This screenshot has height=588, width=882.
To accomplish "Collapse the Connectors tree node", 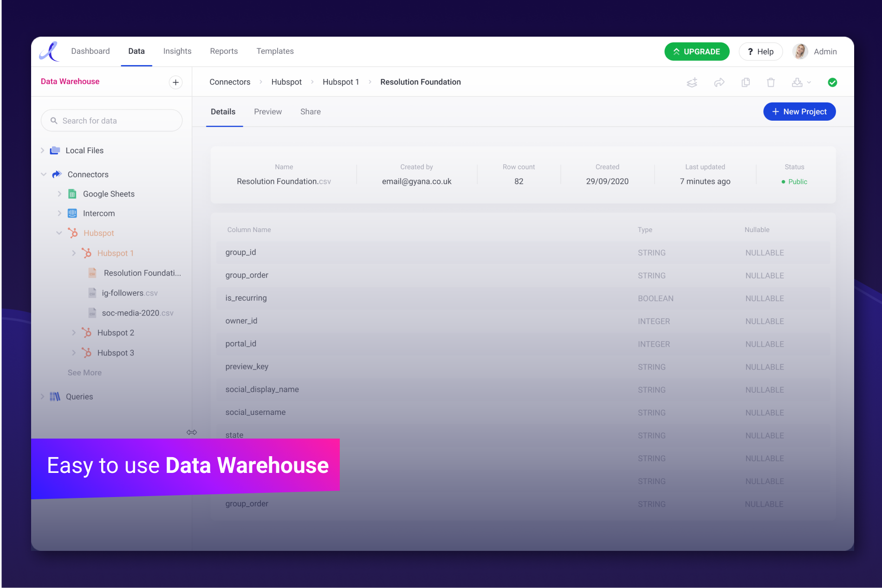I will (44, 174).
